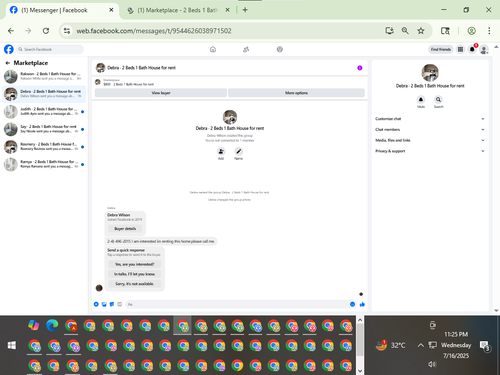The width and height of the screenshot is (500, 375).
Task: Click the Buyer details button
Action: coord(125,229)
